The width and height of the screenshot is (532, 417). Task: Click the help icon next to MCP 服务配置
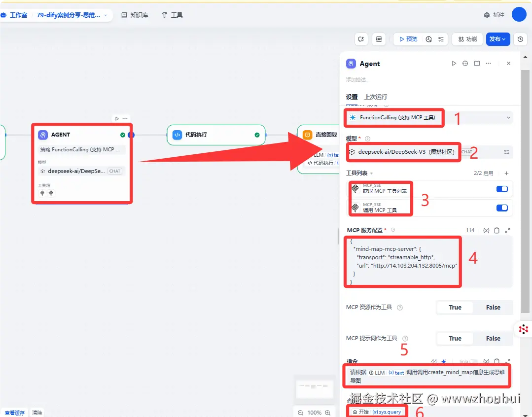[x=393, y=230]
